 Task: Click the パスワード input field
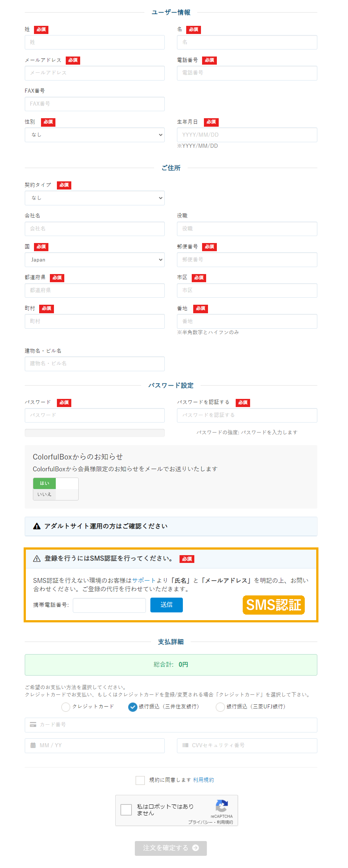95,415
